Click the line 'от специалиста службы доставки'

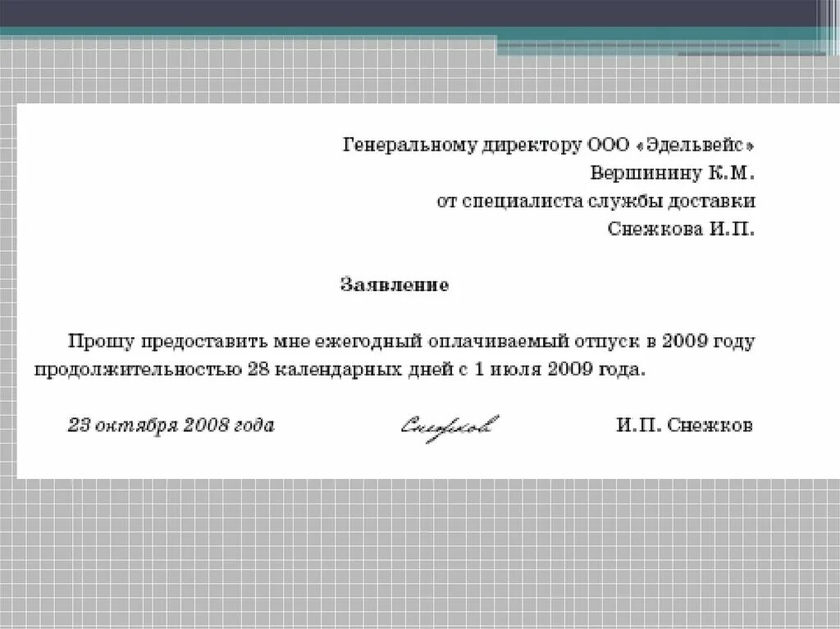pyautogui.click(x=596, y=202)
